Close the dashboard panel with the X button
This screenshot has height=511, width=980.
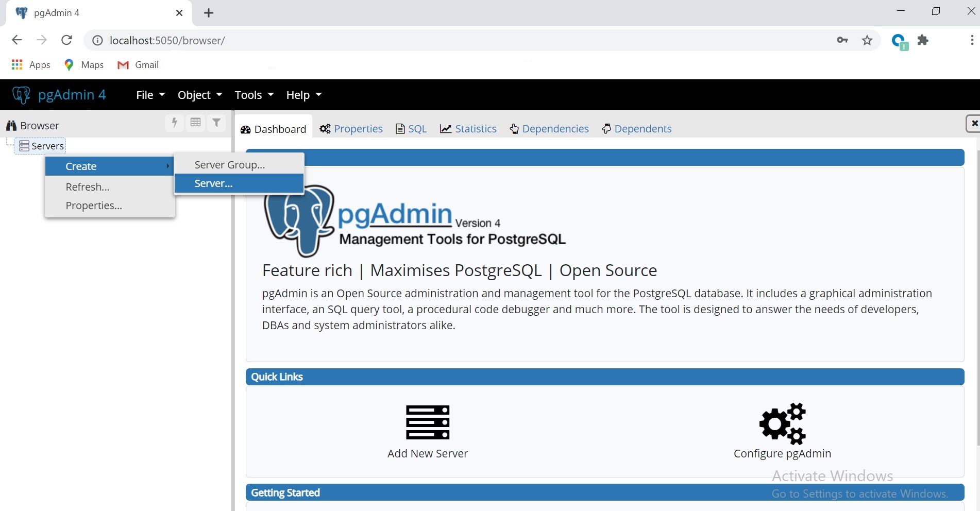pyautogui.click(x=973, y=124)
